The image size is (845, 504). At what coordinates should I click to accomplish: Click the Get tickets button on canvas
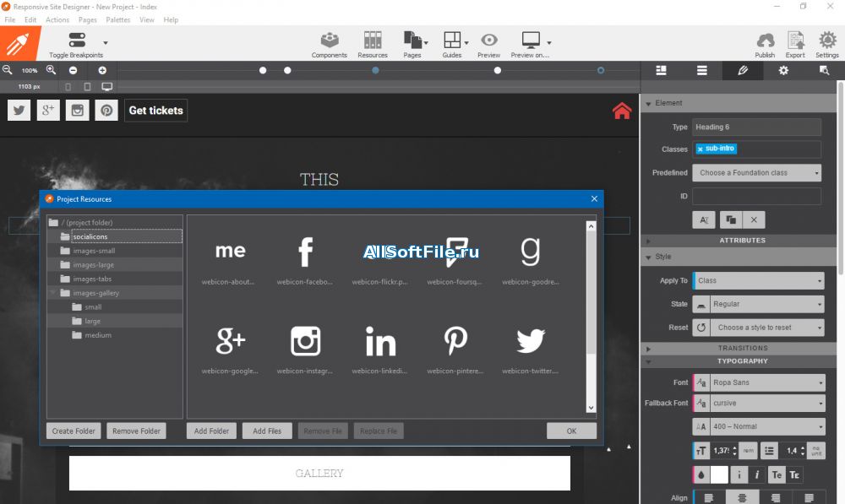155,111
